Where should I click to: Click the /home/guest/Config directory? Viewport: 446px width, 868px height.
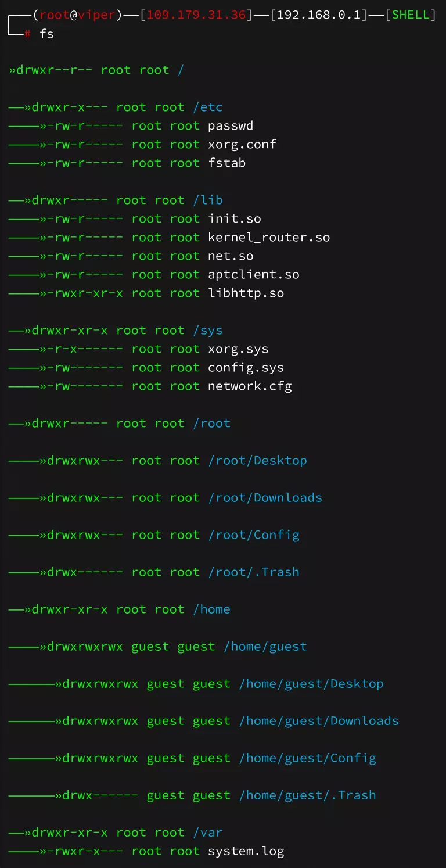[x=308, y=758]
